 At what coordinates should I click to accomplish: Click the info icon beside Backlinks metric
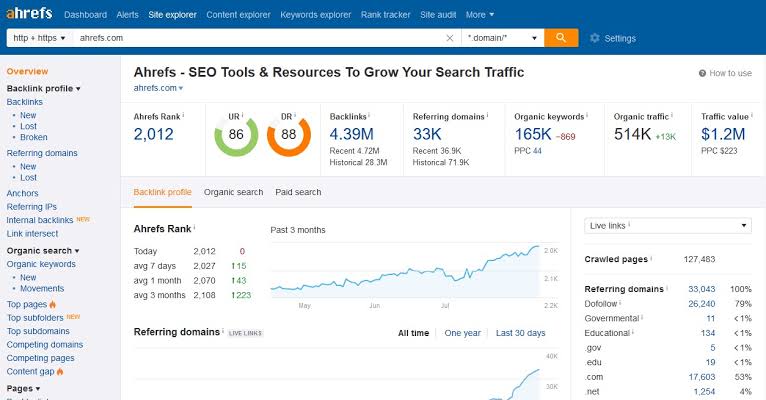click(369, 116)
